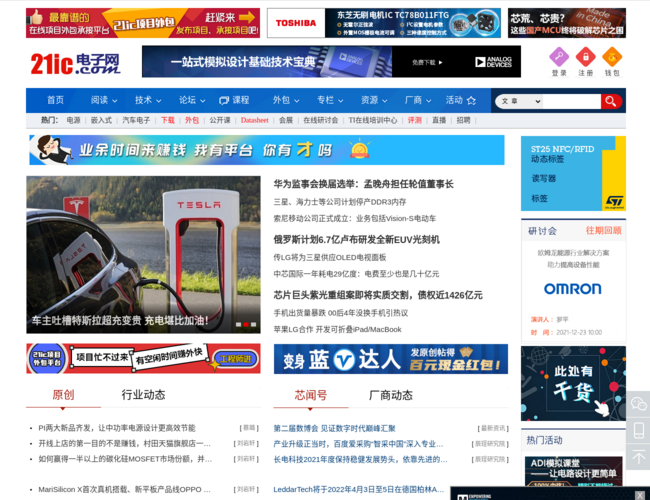650x500 pixels.
Task: Click the red 下载 hot link
Action: point(167,120)
